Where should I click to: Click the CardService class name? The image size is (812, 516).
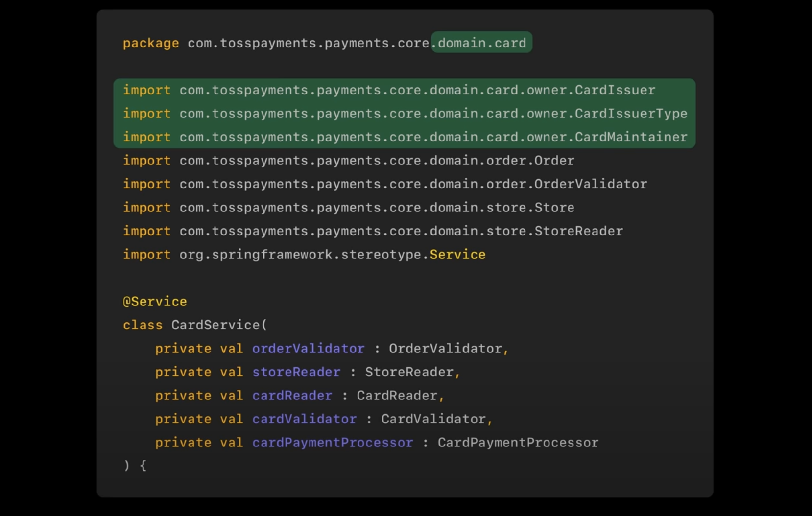[x=216, y=325]
